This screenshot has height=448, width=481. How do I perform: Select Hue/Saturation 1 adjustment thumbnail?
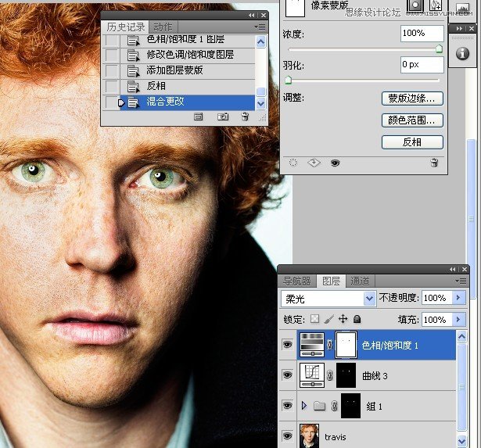coord(312,345)
